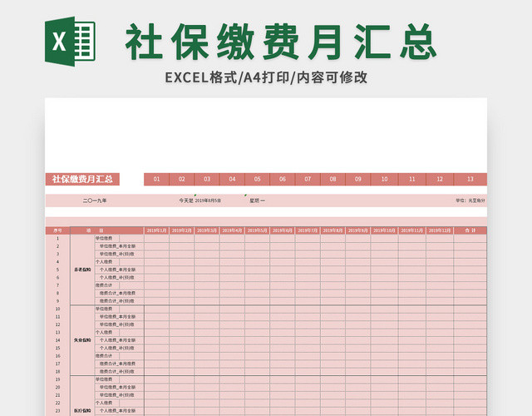Select the 失业保险 group cell
The image size is (532, 416).
coord(82,340)
